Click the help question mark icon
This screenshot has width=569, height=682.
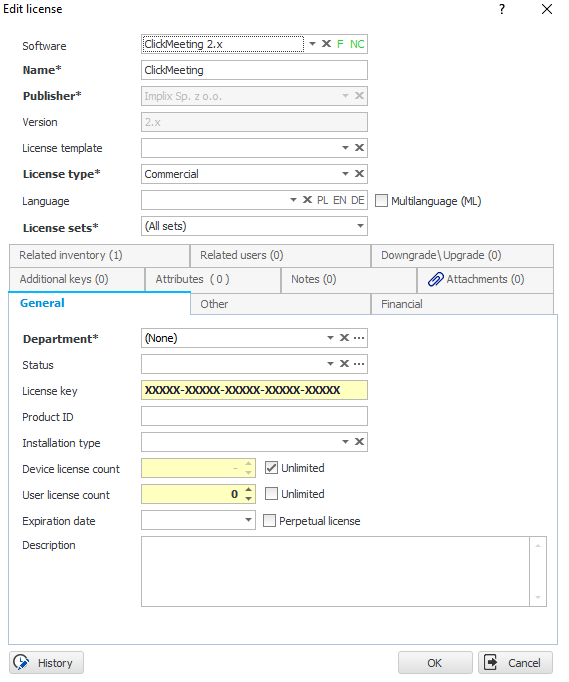point(502,9)
